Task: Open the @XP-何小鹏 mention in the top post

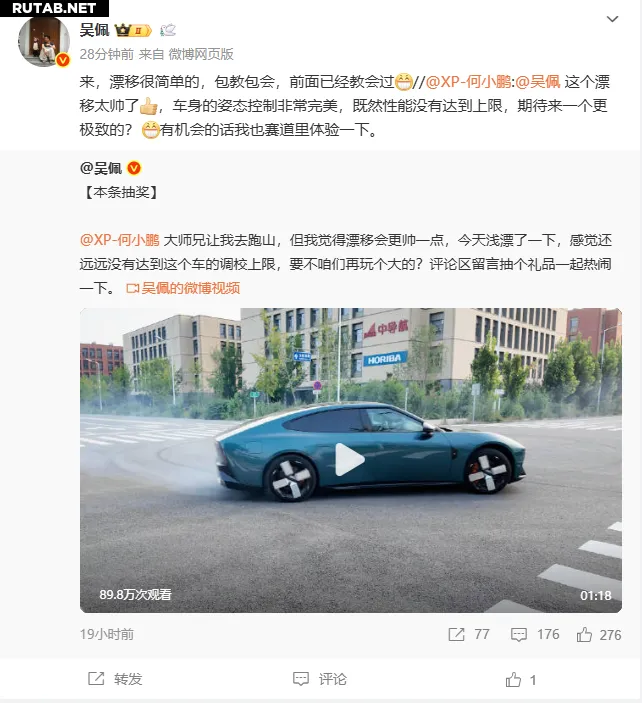Action: click(468, 82)
